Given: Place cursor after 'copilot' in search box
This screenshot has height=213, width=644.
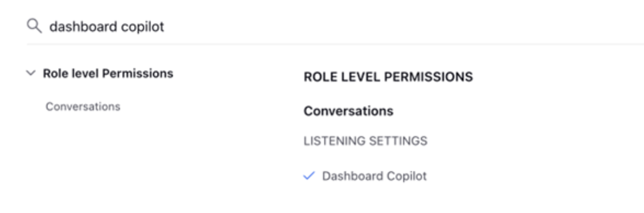Looking at the screenshot, I should pyautogui.click(x=165, y=27).
